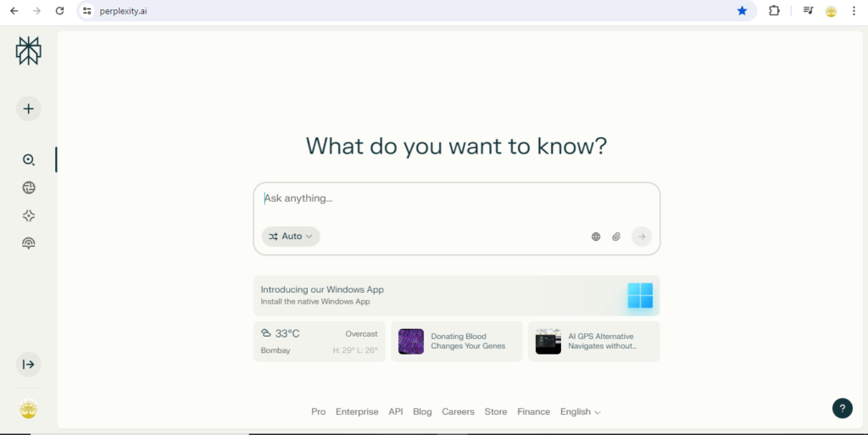This screenshot has height=435, width=868.
Task: Open the Auto mode dropdown
Action: (291, 237)
